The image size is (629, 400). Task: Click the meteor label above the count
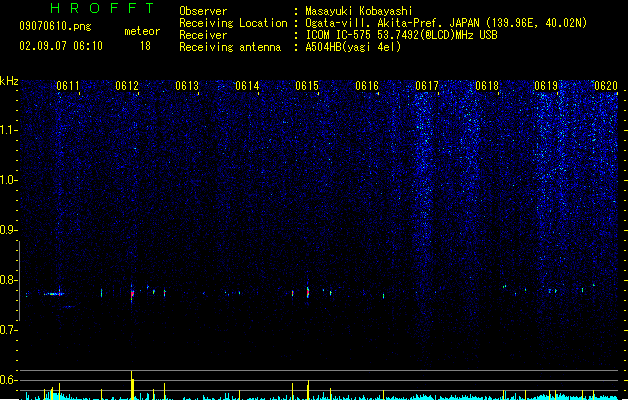(x=142, y=31)
